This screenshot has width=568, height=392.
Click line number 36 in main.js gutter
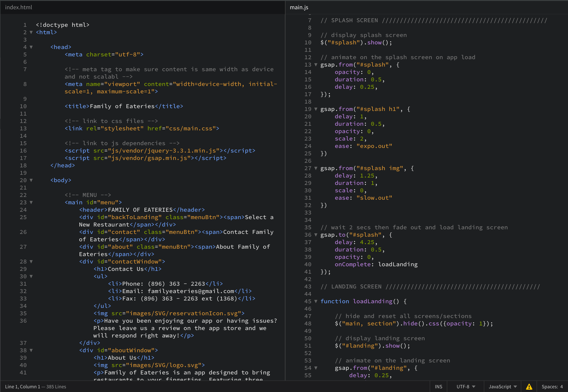(x=308, y=235)
